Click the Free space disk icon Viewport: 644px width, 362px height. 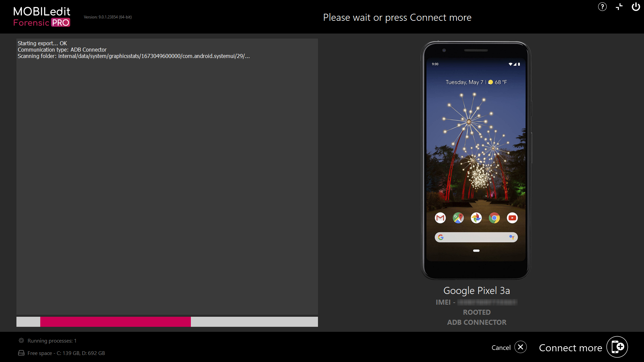21,353
